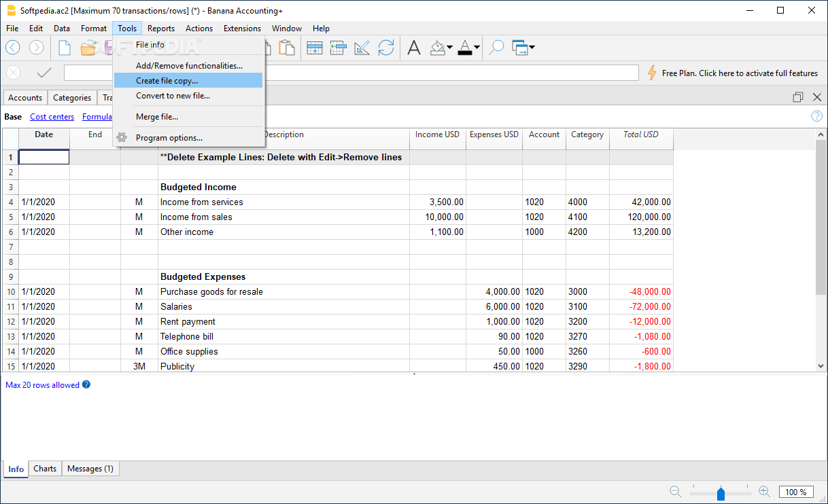Click the 100 % zoom value box
Image resolution: width=828 pixels, height=504 pixels.
[x=796, y=492]
